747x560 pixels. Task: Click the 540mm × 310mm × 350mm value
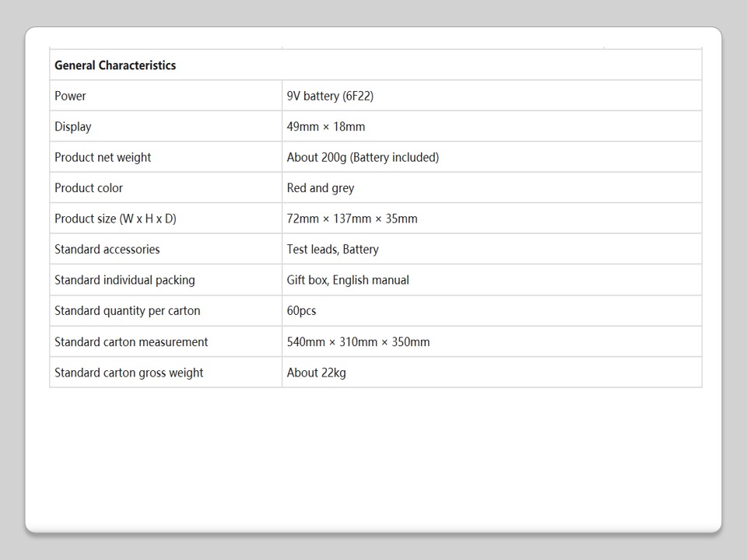pos(358,342)
